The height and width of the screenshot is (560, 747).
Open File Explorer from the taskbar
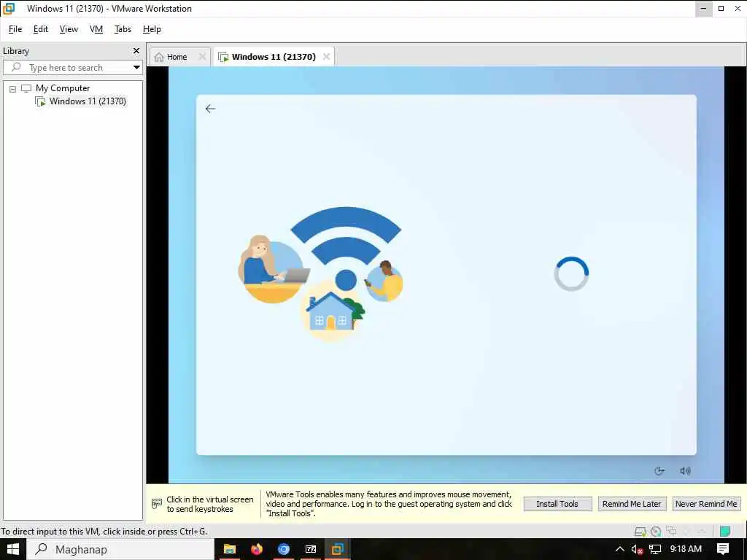click(230, 550)
